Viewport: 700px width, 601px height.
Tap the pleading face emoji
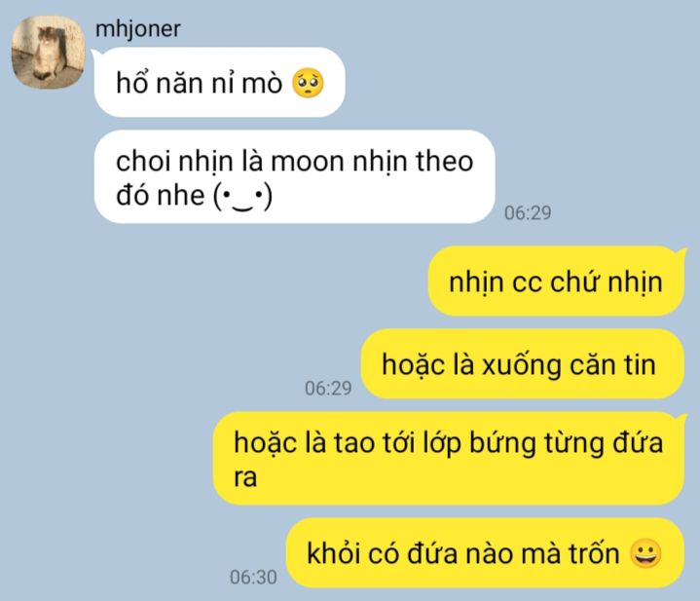tap(308, 83)
